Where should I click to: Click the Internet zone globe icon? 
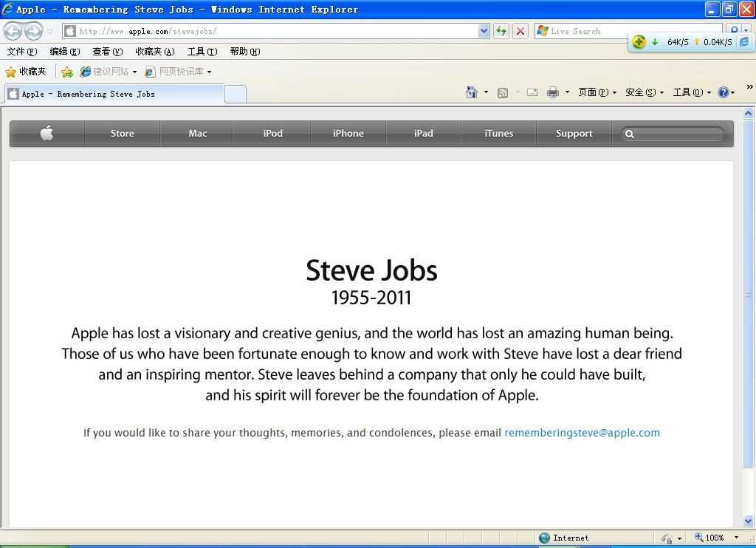544,538
